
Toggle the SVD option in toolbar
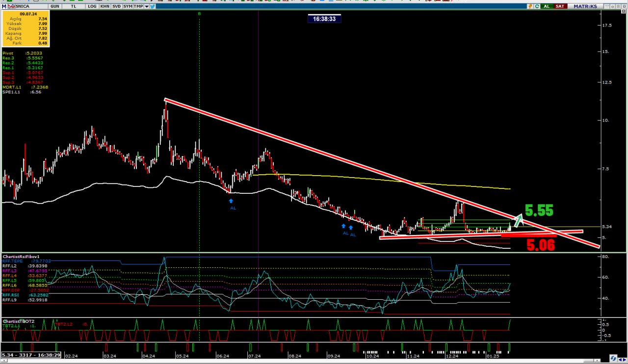[x=116, y=6]
